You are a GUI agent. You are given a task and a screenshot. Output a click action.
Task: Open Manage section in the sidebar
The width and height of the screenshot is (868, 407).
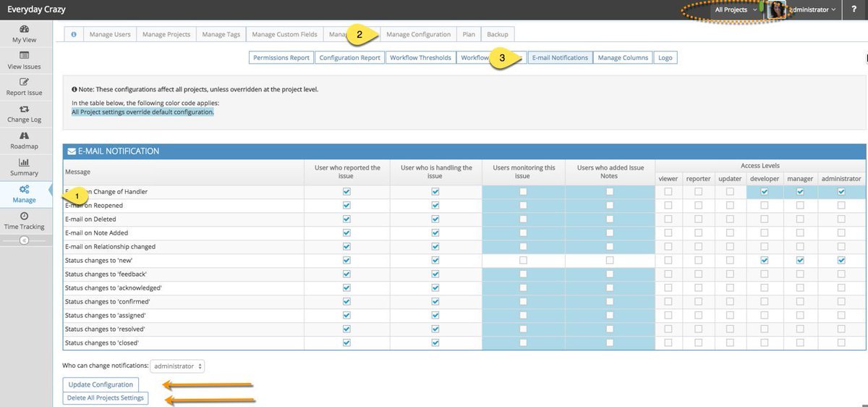24,194
